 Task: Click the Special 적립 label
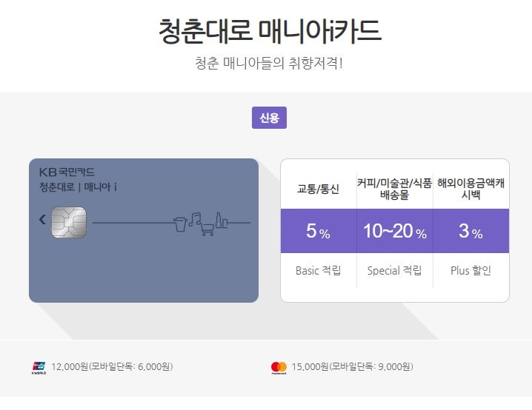click(395, 270)
